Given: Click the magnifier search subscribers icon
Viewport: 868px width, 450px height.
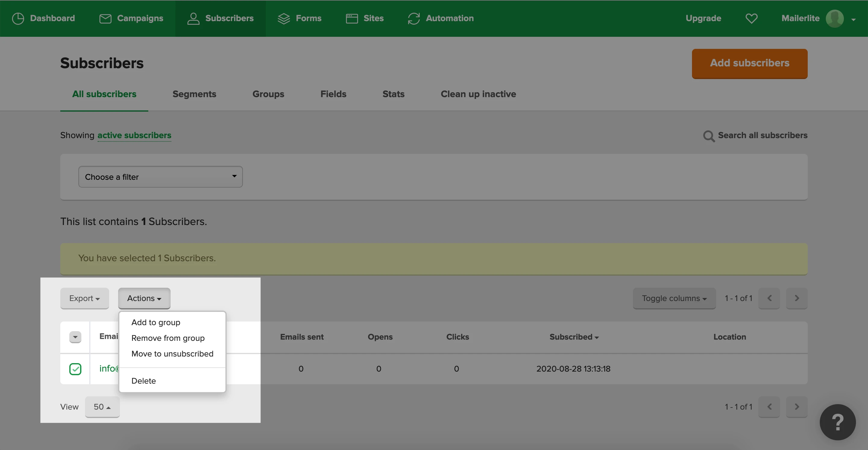Looking at the screenshot, I should [709, 136].
